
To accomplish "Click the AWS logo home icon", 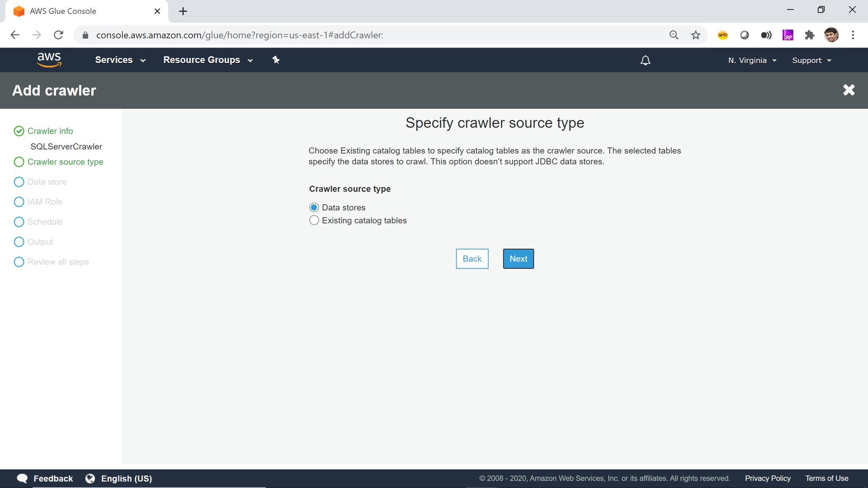I will tap(49, 60).
